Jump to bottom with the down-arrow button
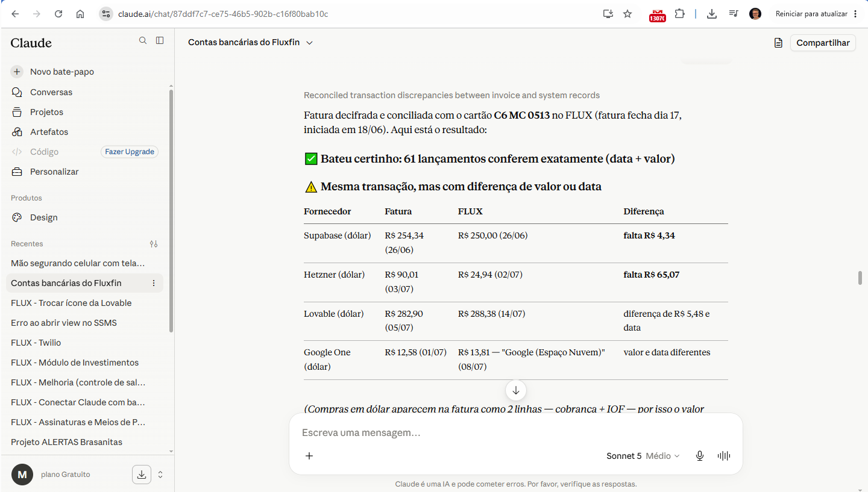This screenshot has width=868, height=492. click(516, 390)
